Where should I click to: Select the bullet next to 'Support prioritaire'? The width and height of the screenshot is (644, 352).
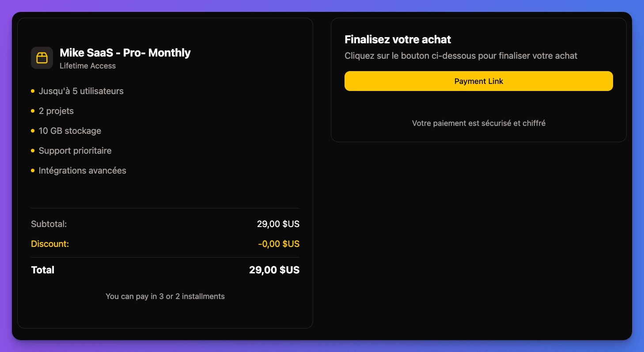33,151
